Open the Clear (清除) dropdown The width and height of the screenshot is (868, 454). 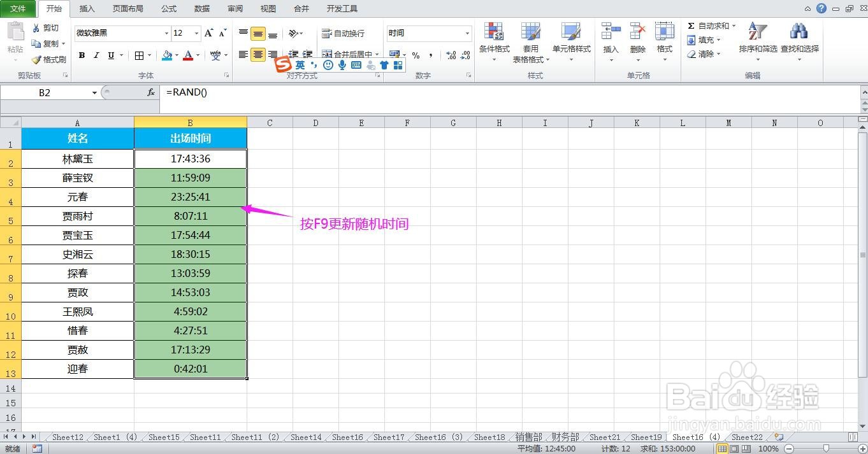coord(704,54)
